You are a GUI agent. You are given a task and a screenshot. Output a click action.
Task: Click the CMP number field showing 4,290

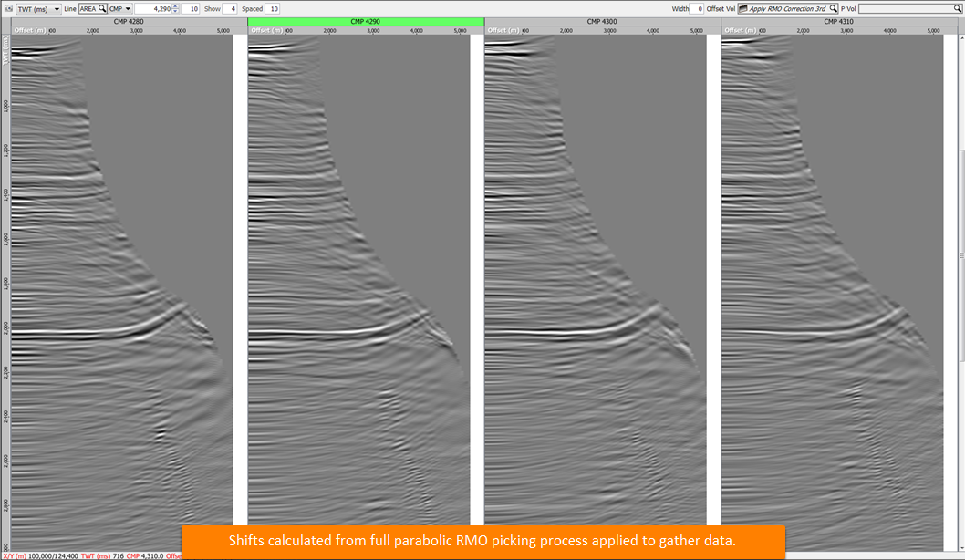pyautogui.click(x=154, y=8)
